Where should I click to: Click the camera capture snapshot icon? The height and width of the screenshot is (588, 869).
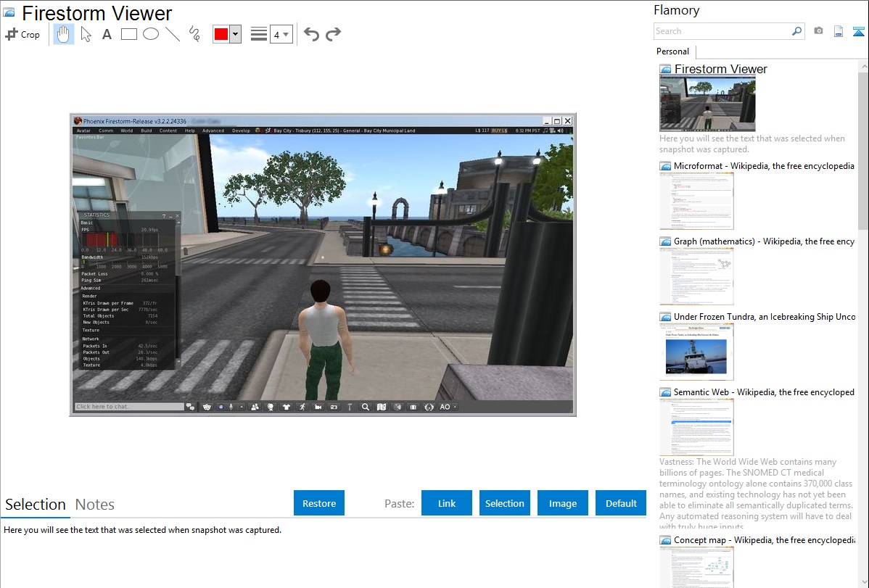click(818, 31)
